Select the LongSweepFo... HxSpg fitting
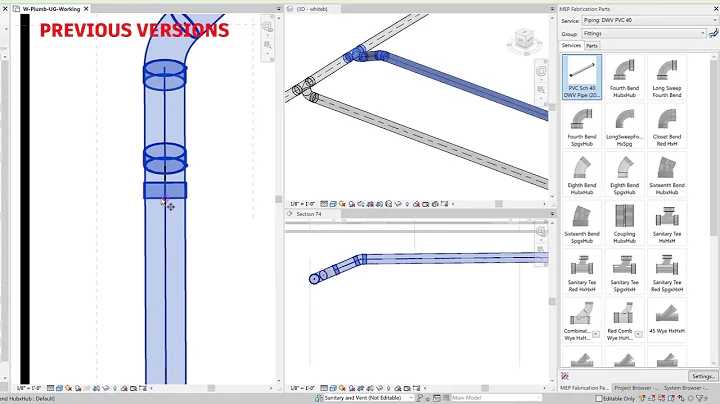 point(624,125)
